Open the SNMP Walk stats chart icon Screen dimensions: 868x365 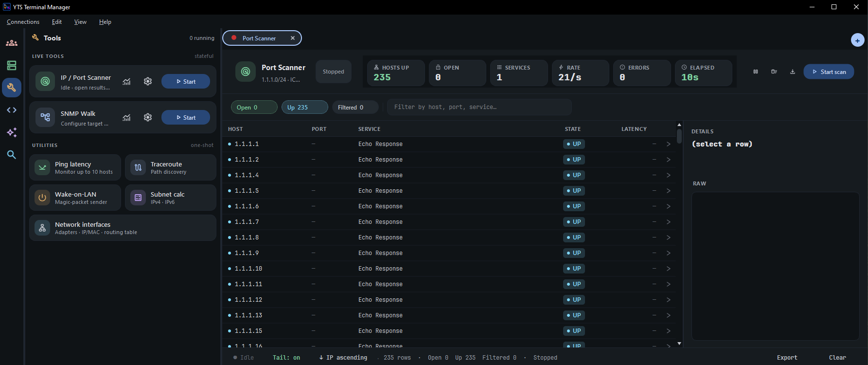coord(126,117)
